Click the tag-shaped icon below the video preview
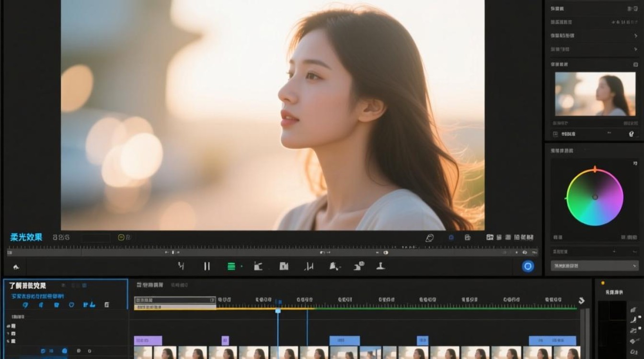The width and height of the screenshot is (644, 359). coord(429,237)
